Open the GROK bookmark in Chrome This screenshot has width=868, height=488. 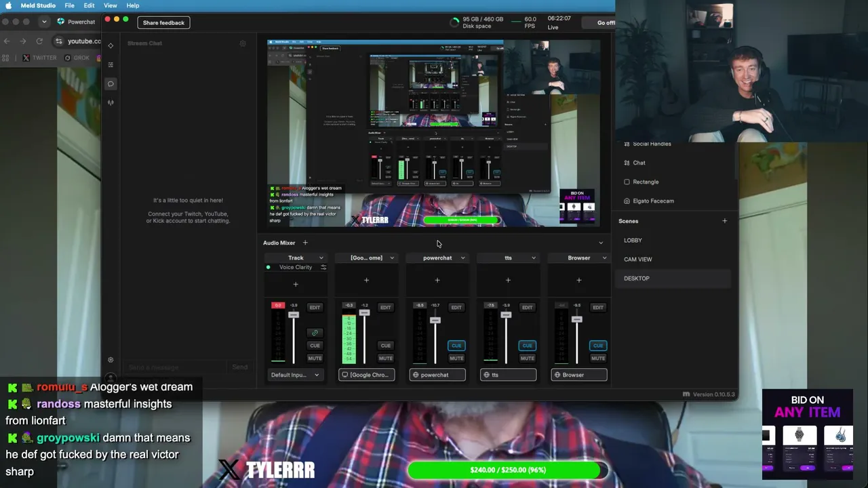pyautogui.click(x=77, y=58)
